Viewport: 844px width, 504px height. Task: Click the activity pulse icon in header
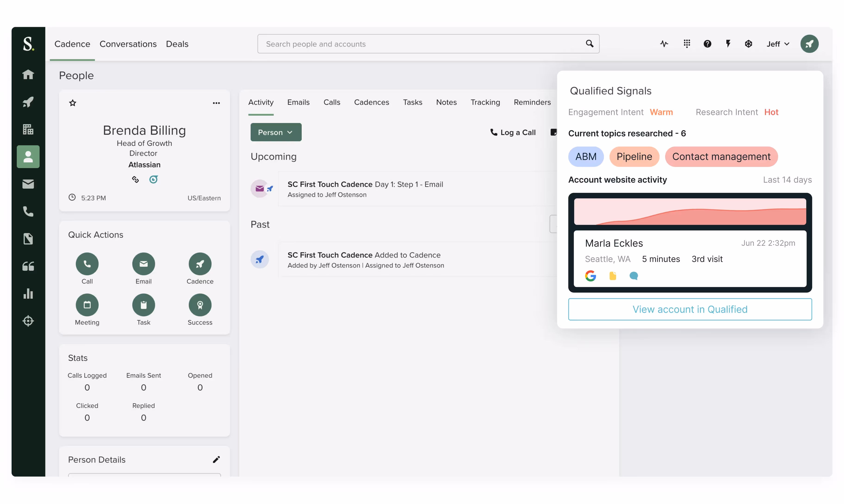[x=664, y=44]
